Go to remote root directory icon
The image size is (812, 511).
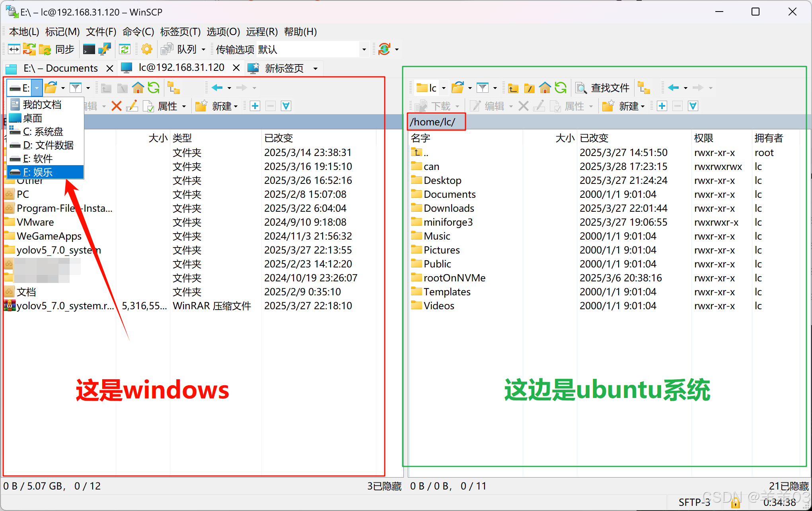pyautogui.click(x=529, y=88)
